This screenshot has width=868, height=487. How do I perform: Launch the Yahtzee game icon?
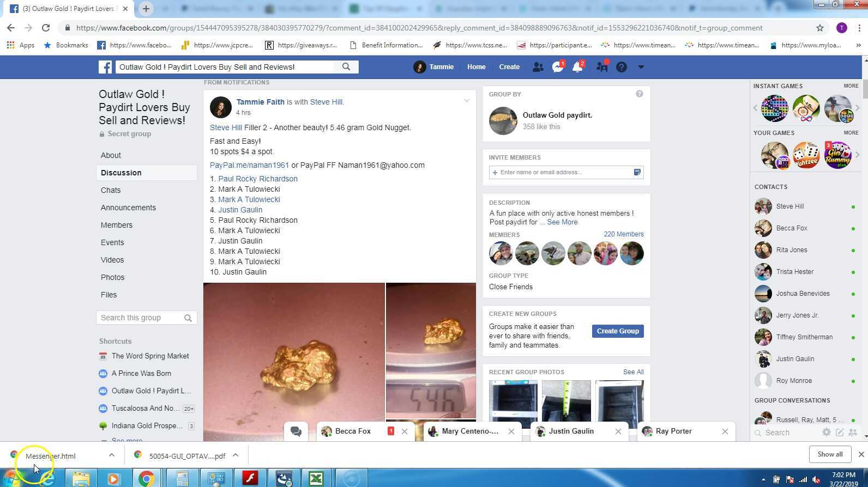(x=806, y=155)
